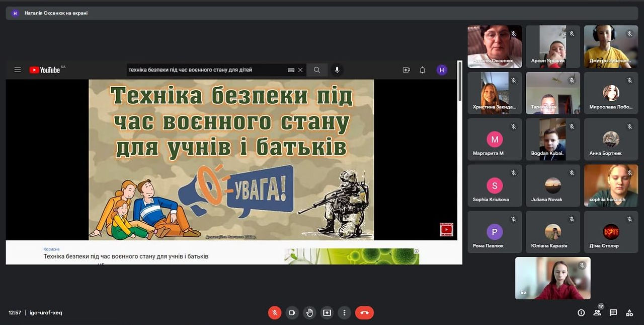
Task: Activate YouTube voice search microphone
Action: (337, 70)
